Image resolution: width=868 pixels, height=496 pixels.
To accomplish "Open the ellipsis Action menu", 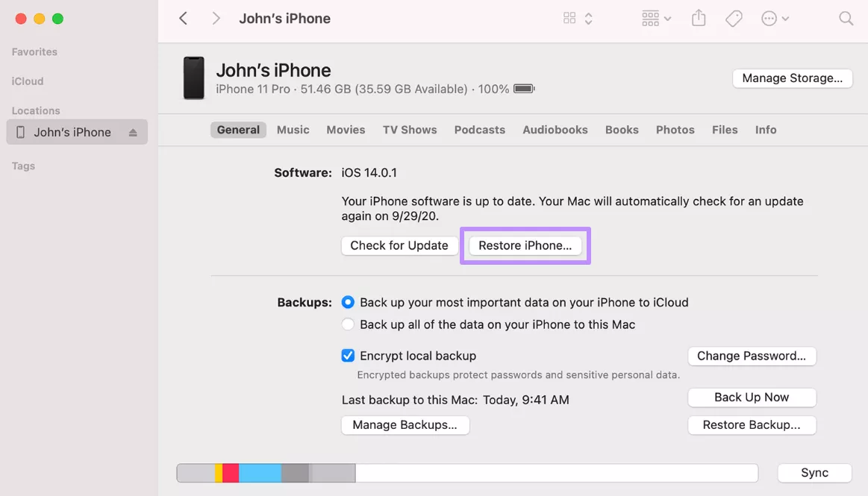I will coord(775,18).
